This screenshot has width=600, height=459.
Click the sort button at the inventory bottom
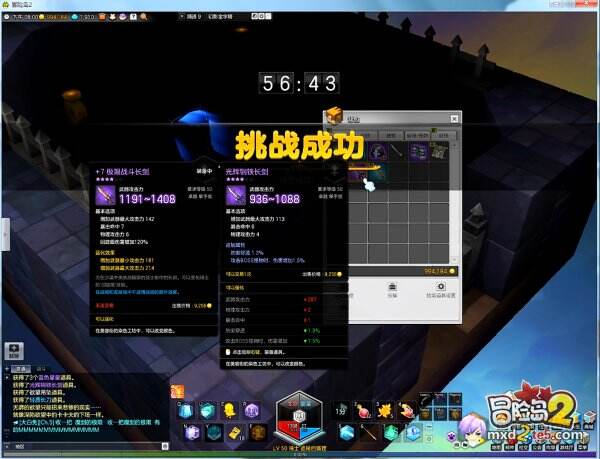392,290
